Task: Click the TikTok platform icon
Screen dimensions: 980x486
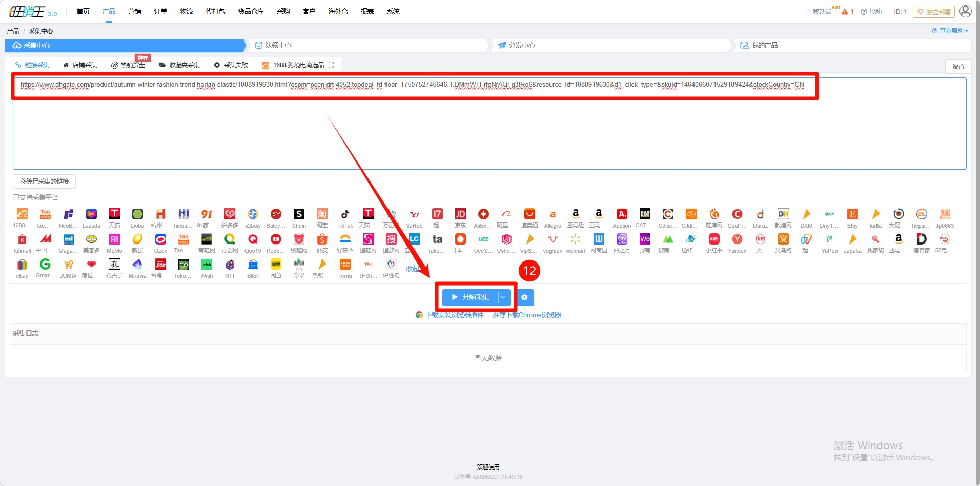Action: [345, 214]
